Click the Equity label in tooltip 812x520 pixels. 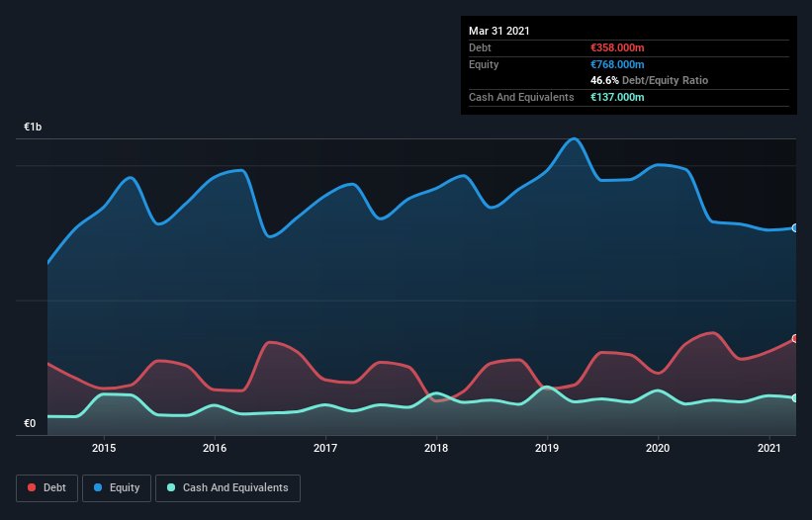pos(484,64)
